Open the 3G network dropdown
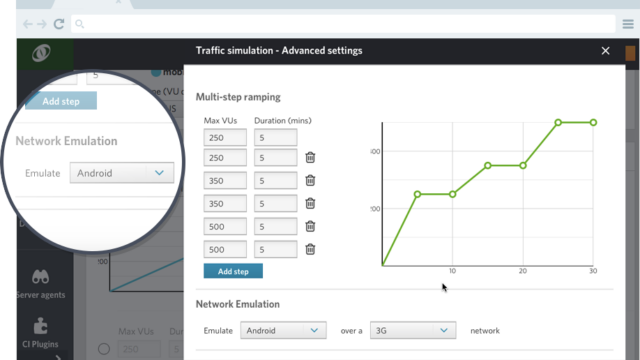The image size is (640, 360). click(413, 330)
